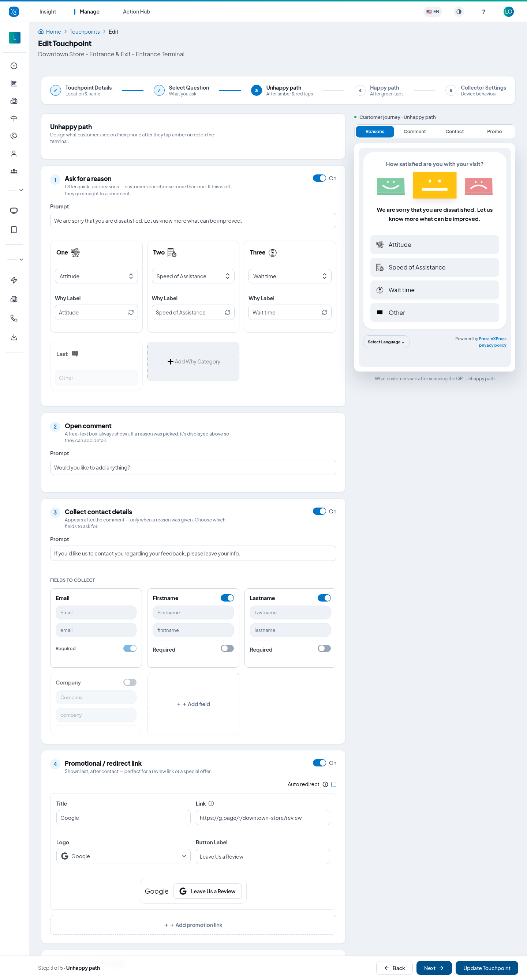Switch preview to the Comment tab

415,132
